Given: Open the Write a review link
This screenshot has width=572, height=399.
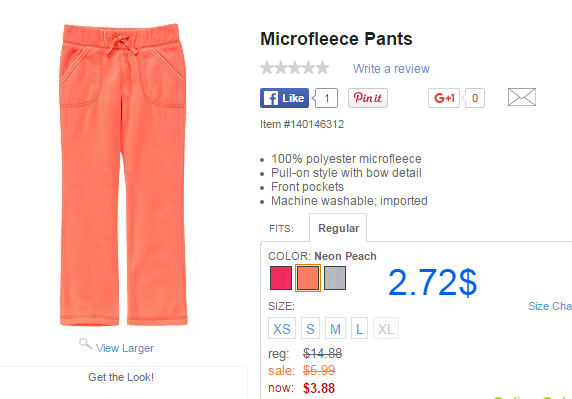Looking at the screenshot, I should point(391,69).
